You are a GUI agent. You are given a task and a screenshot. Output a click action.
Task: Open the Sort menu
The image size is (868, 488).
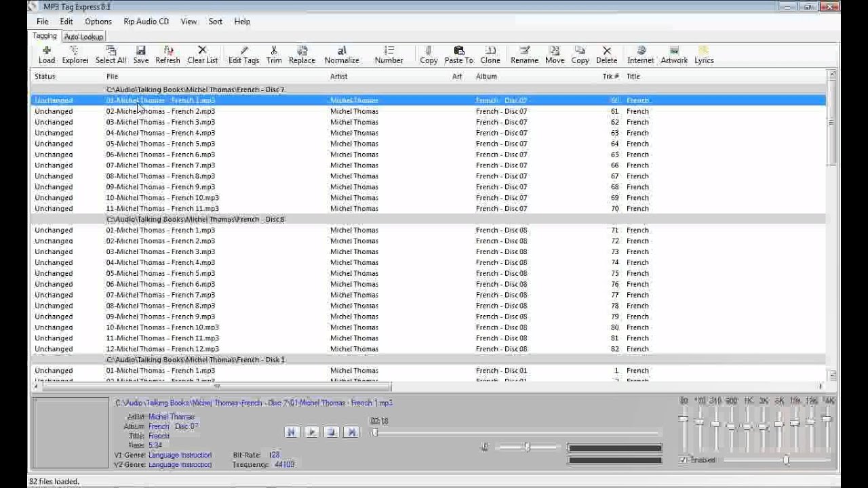pyautogui.click(x=216, y=22)
